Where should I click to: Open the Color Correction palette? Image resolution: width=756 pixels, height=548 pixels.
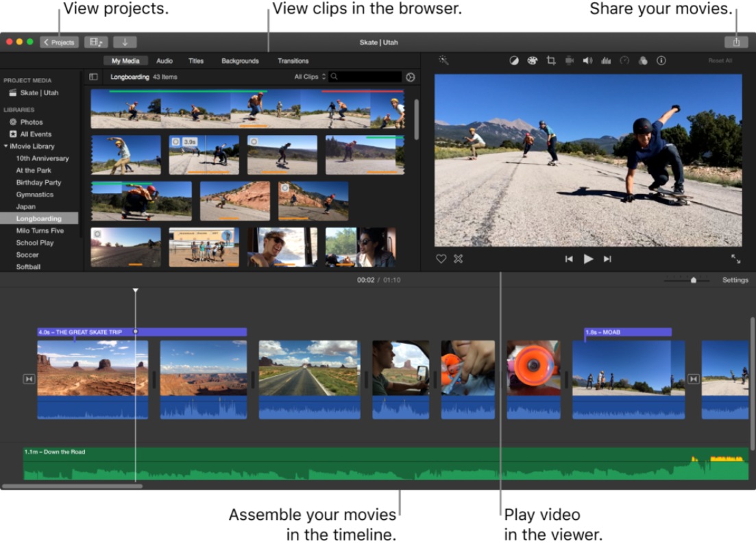[533, 61]
